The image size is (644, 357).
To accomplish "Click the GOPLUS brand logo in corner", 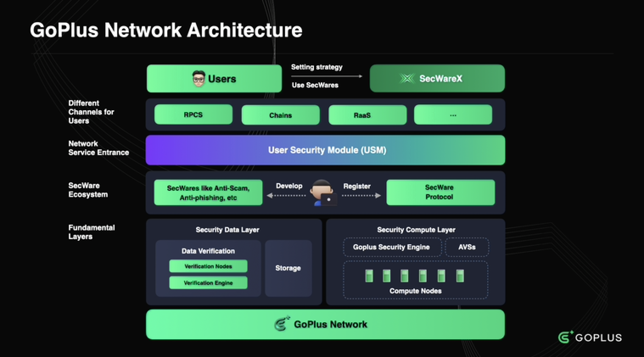I will click(x=590, y=337).
